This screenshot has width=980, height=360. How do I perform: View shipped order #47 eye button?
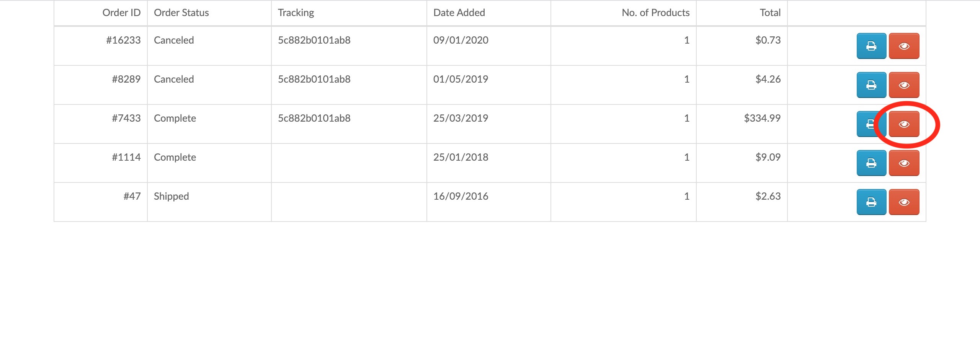coord(904,202)
